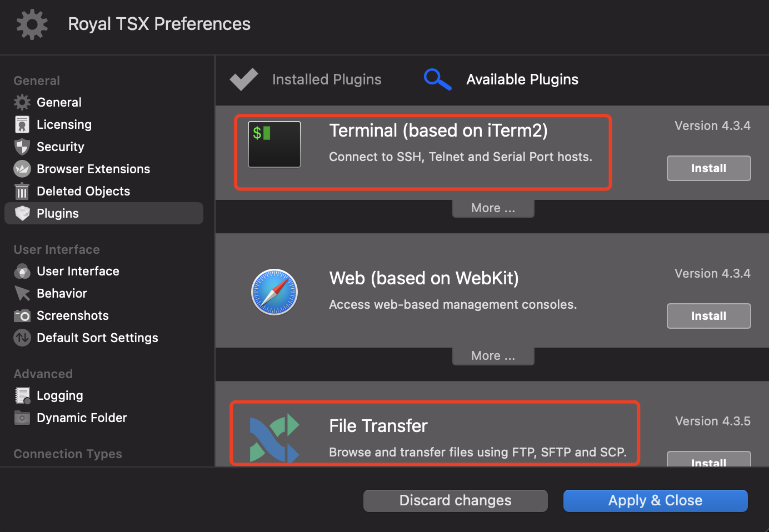Open Logging via its sidebar icon
The height and width of the screenshot is (532, 769).
(22, 395)
